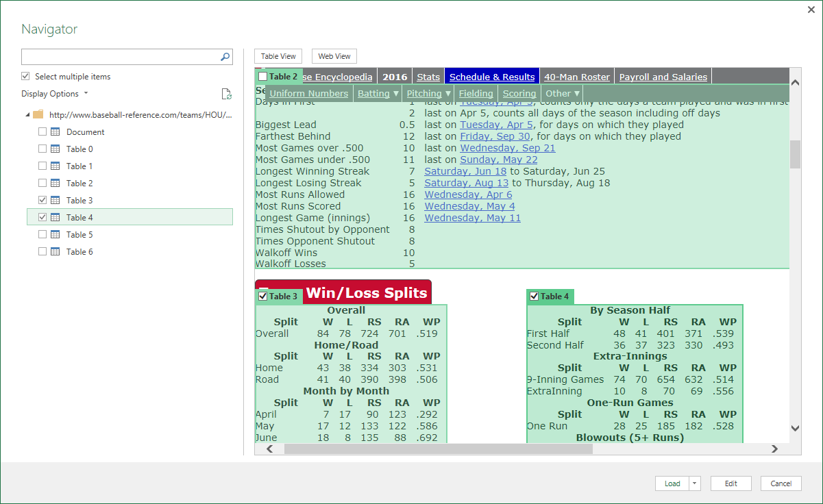
Task: Click the refresh icon beside Display Options
Action: [227, 94]
